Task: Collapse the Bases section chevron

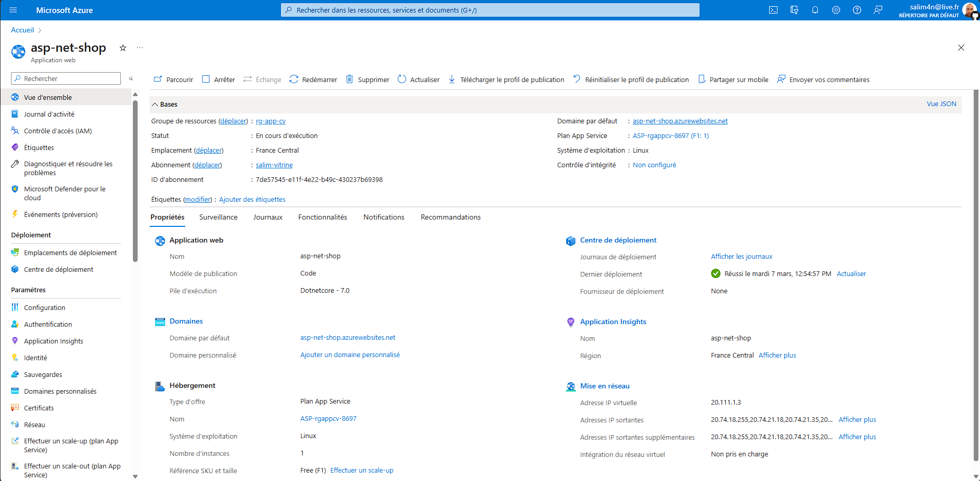Action: click(x=155, y=105)
